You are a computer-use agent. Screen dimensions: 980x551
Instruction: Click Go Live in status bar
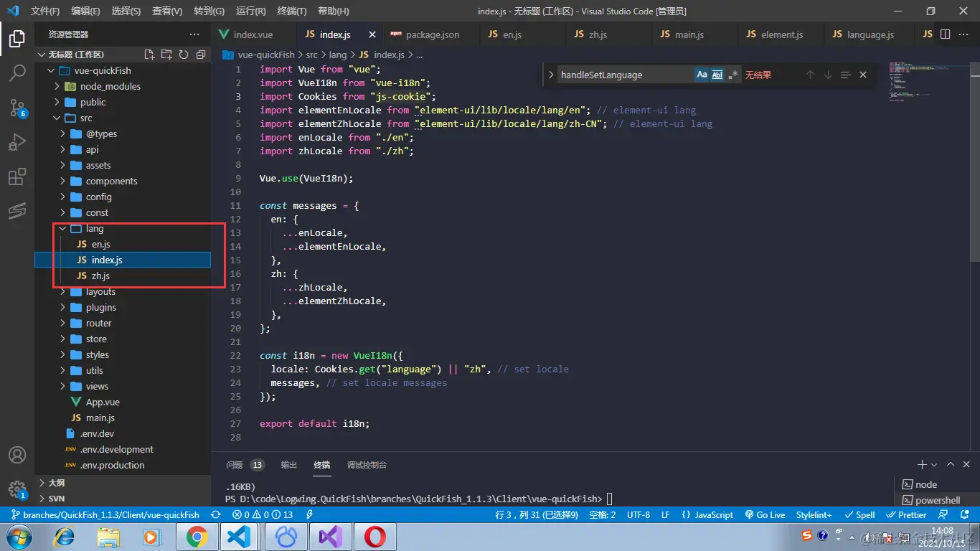pos(765,514)
